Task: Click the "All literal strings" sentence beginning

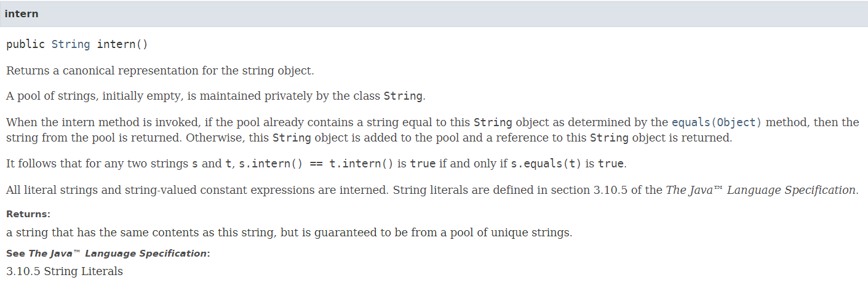Action: coord(50,190)
